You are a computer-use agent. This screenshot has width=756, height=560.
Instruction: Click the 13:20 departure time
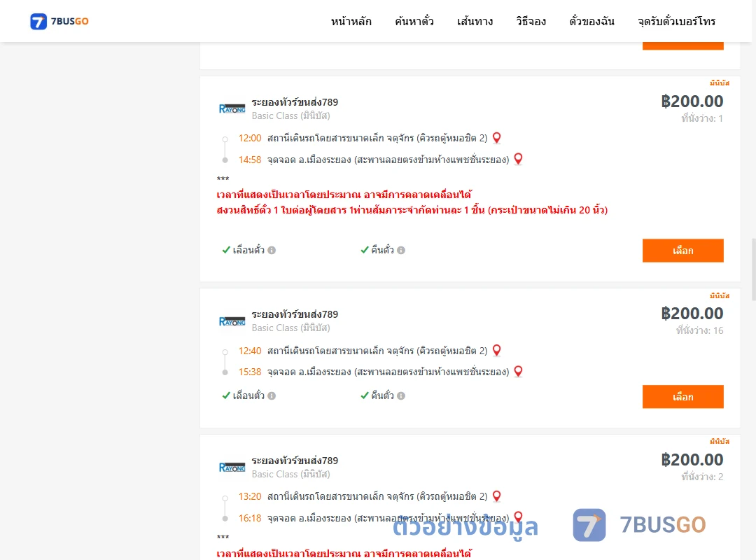tap(250, 497)
